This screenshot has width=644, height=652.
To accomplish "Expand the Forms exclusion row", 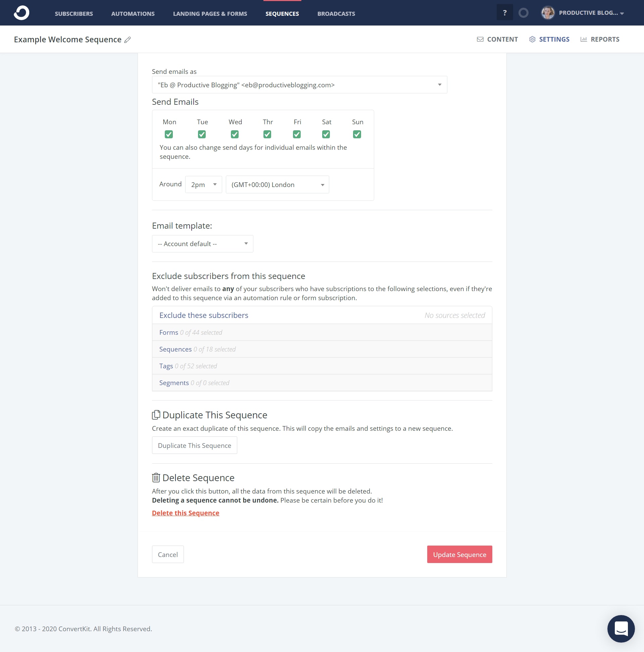I will (322, 332).
